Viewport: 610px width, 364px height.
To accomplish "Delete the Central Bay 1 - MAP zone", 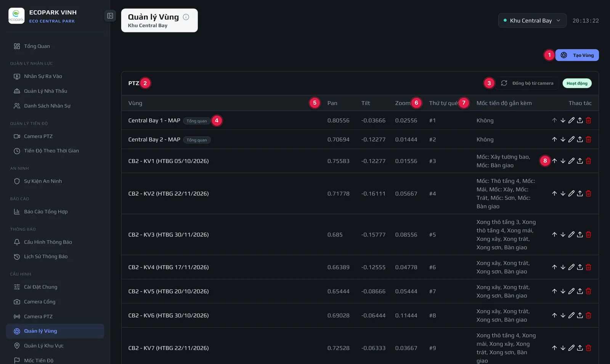I will pyautogui.click(x=588, y=120).
